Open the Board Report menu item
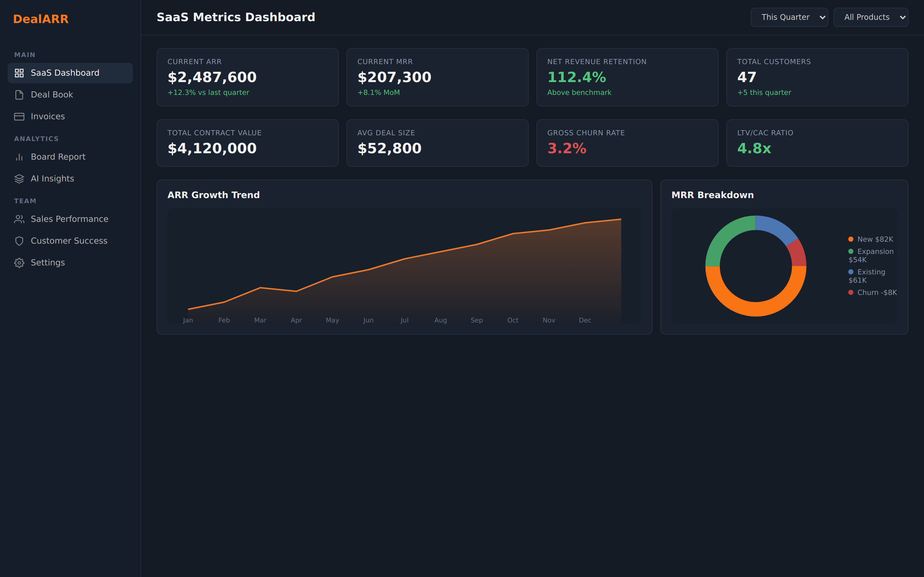The height and width of the screenshot is (577, 924). point(58,157)
